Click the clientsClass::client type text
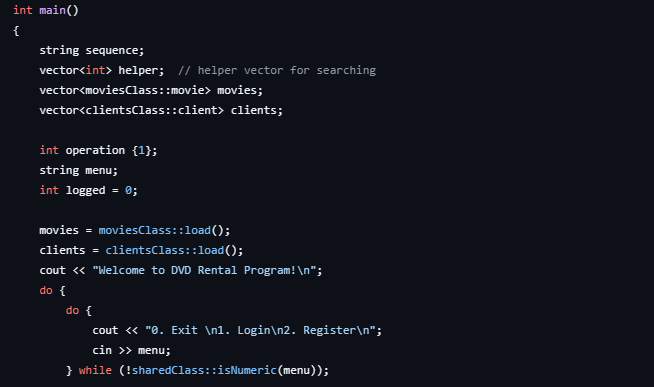The height and width of the screenshot is (387, 654). (151, 110)
